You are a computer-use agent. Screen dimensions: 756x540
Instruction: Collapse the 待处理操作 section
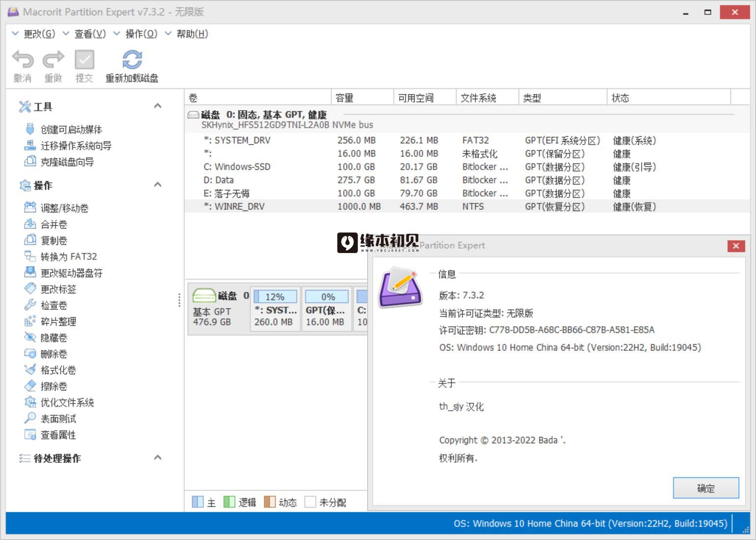click(x=157, y=458)
